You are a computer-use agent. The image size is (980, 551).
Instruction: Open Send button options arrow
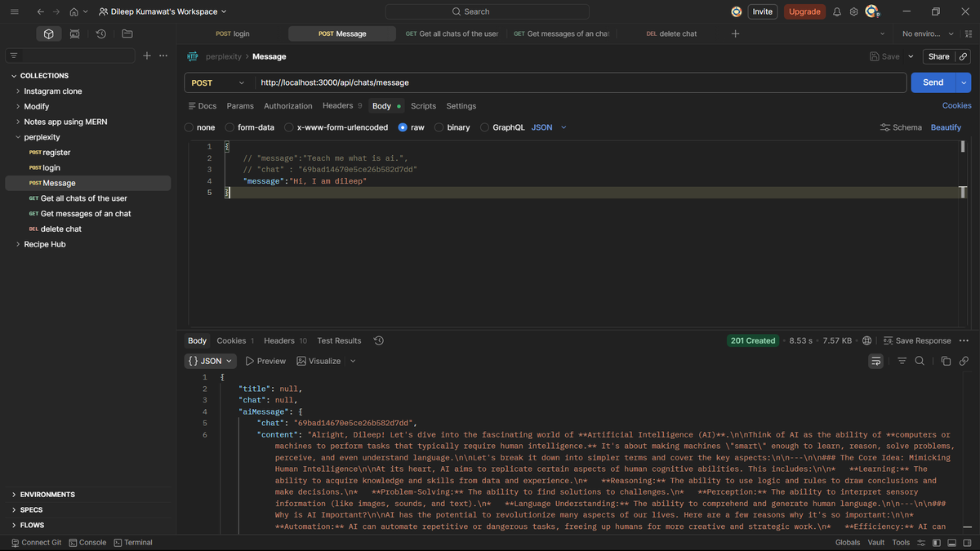[x=964, y=82]
